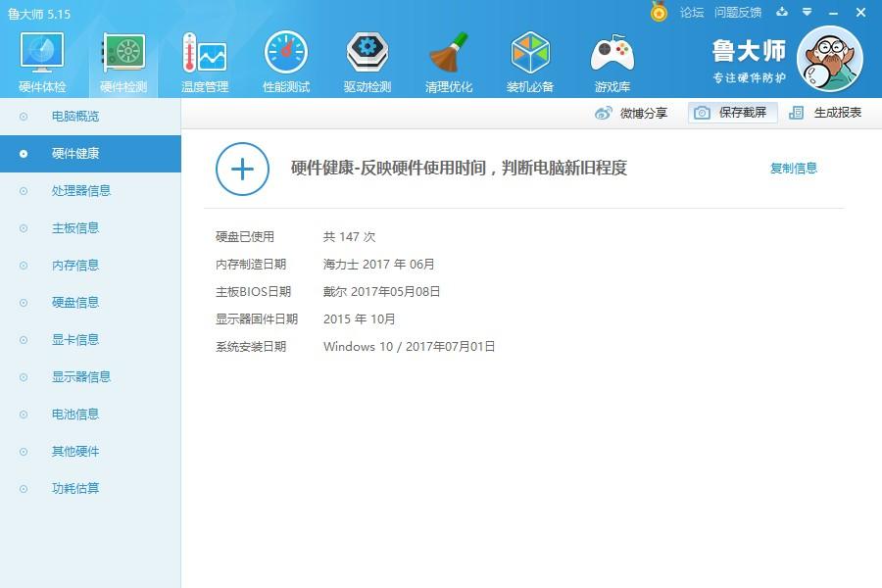Open 问题反馈 feedback
Screen dimensions: 882x588
pos(735,13)
